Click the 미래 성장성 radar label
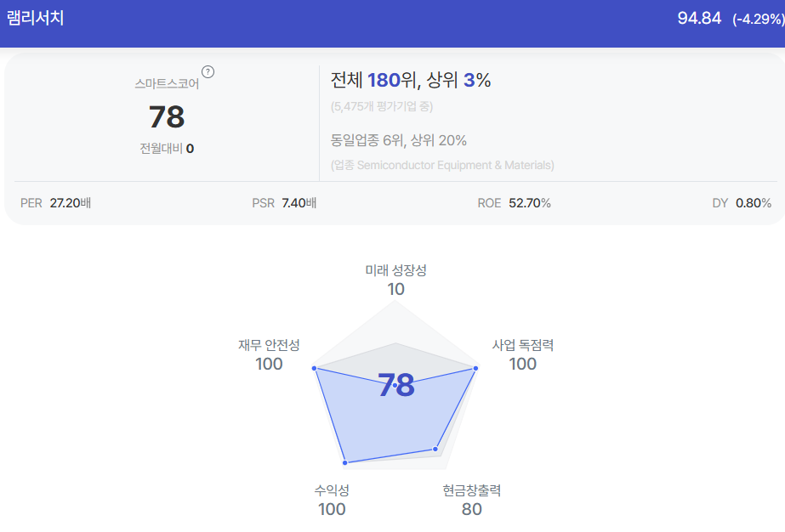 pos(395,271)
